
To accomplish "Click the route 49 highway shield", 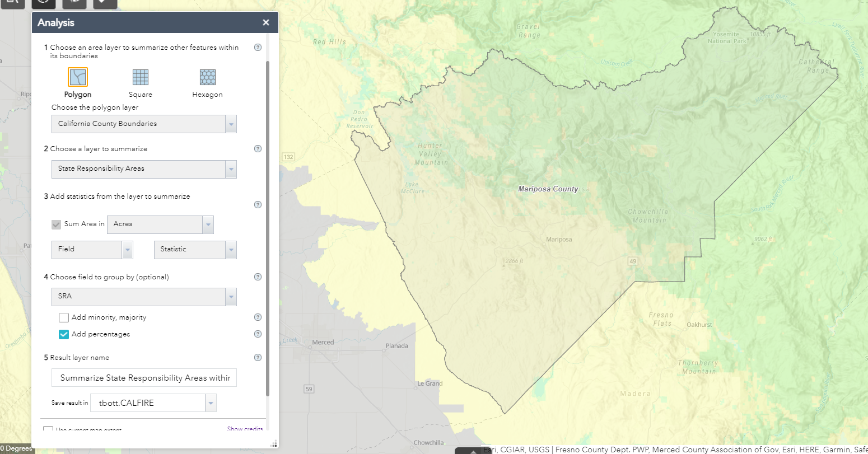I will (x=633, y=261).
